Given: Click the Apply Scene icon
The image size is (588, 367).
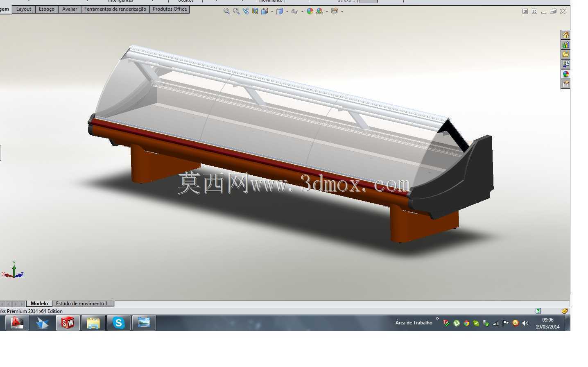Looking at the screenshot, I should 319,11.
